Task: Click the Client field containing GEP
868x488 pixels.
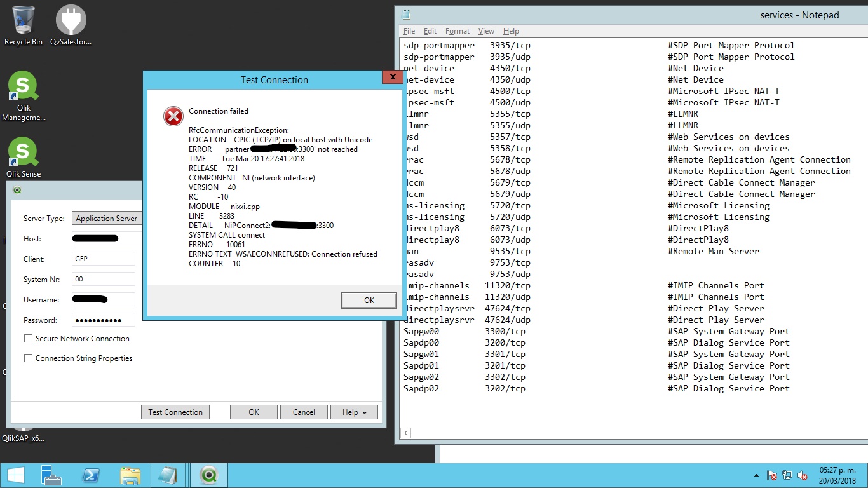Action: pyautogui.click(x=103, y=259)
